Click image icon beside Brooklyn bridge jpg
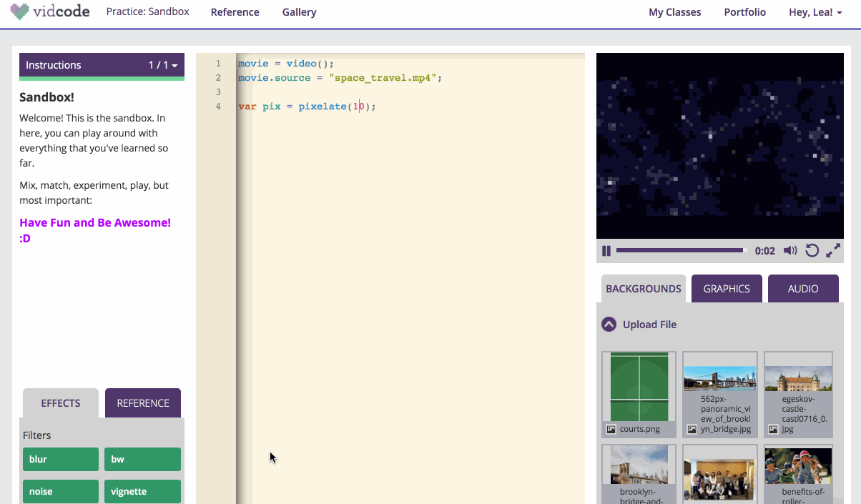The width and height of the screenshot is (861, 504). [x=693, y=429]
